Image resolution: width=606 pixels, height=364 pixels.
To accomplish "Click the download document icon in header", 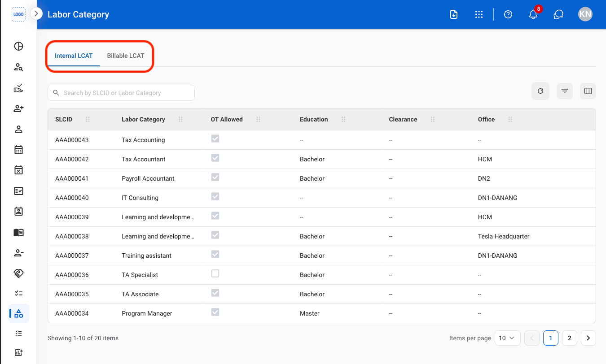I will point(454,14).
